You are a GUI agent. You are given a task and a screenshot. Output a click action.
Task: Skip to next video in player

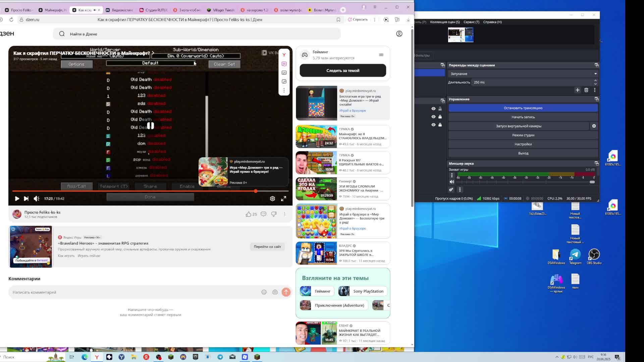click(x=26, y=199)
